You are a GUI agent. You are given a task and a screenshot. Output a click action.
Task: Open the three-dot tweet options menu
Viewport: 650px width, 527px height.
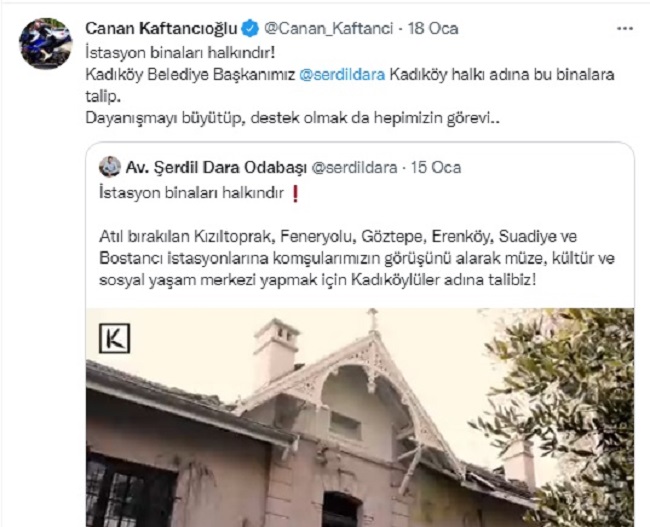625,29
